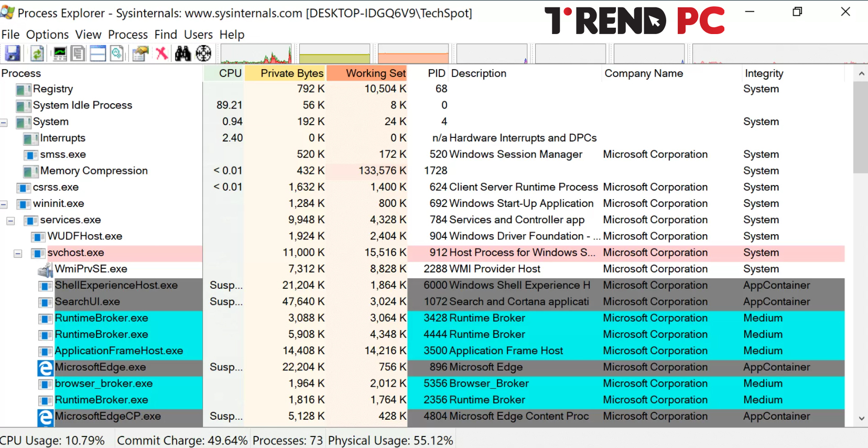Open the Options menu
Image resolution: width=868 pixels, height=448 pixels.
click(x=48, y=35)
